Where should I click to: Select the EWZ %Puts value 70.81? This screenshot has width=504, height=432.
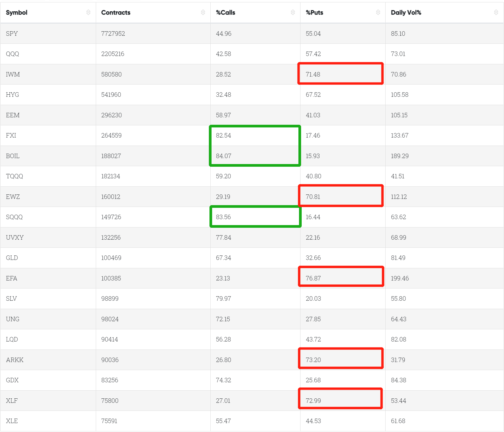point(313,197)
